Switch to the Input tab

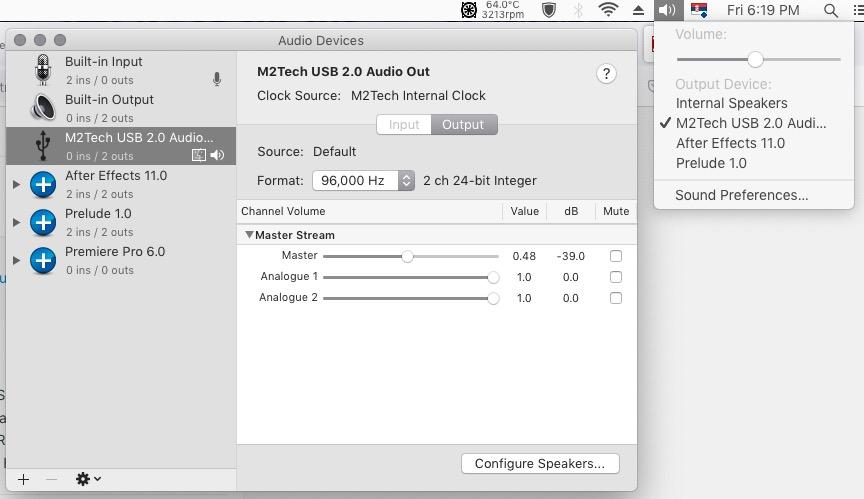[x=404, y=124]
